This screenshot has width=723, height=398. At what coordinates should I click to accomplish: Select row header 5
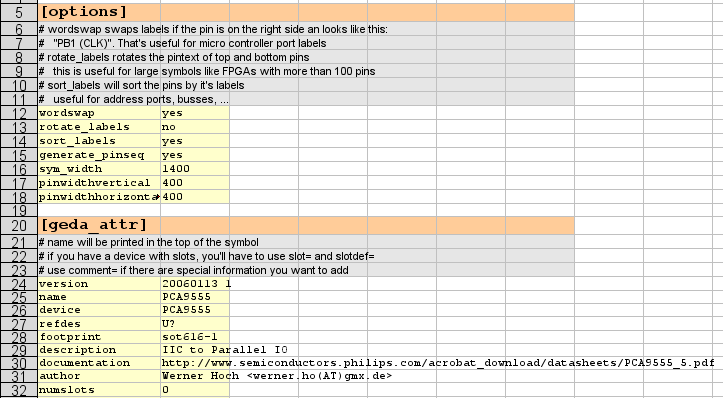[x=18, y=12]
